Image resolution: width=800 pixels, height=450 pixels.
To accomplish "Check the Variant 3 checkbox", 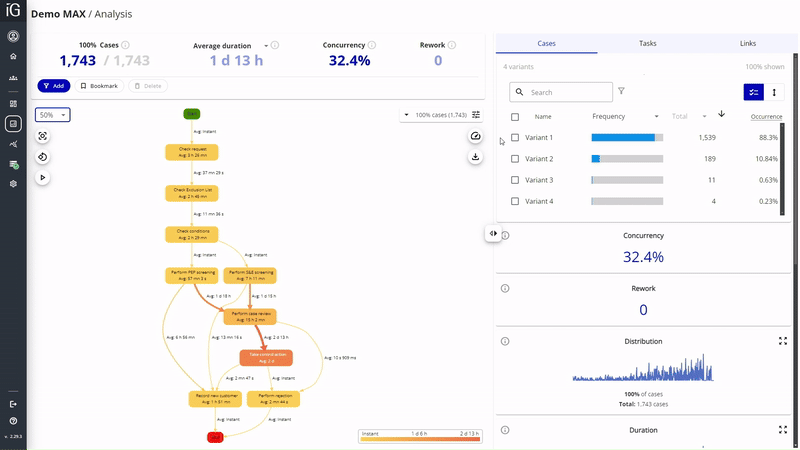I will pos(515,180).
